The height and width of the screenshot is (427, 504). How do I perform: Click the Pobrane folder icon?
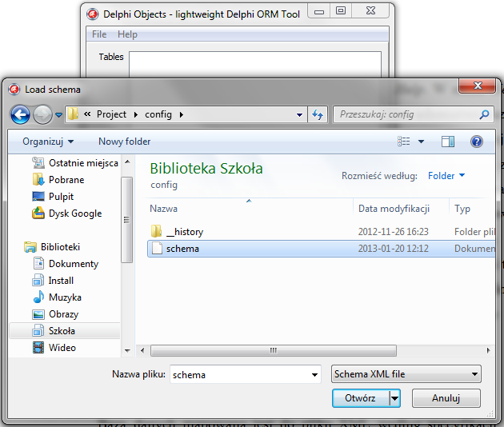pyautogui.click(x=38, y=180)
